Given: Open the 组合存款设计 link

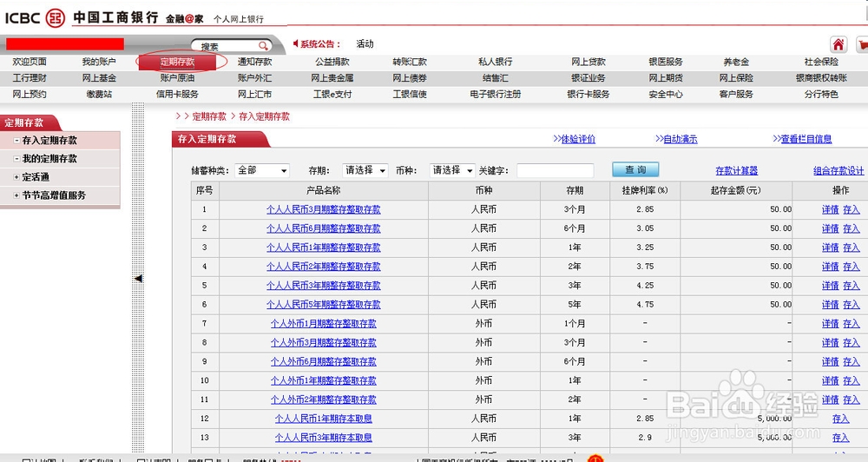Looking at the screenshot, I should (838, 170).
